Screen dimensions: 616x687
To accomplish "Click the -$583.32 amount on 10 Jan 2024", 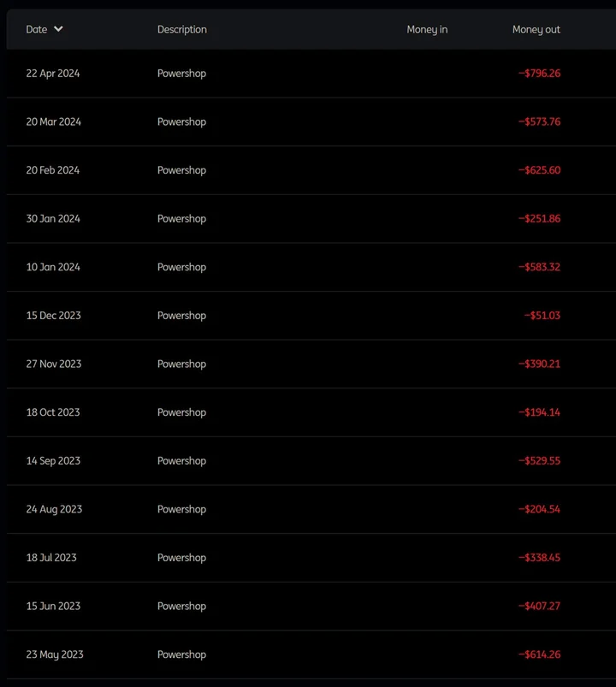I will tap(539, 267).
